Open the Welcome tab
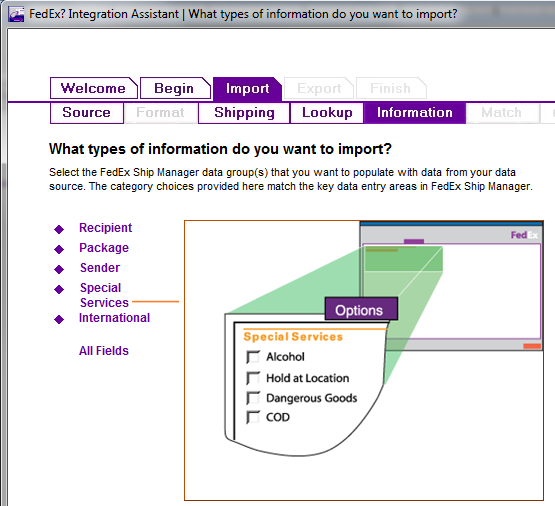 [x=93, y=88]
